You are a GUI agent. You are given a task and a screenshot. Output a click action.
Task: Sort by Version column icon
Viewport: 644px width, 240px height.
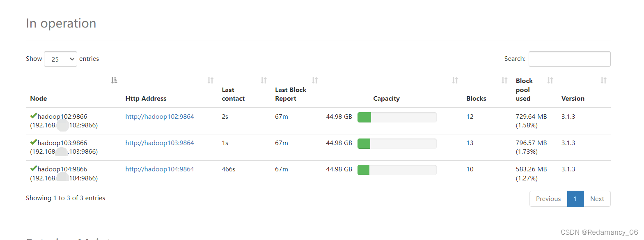(x=603, y=80)
